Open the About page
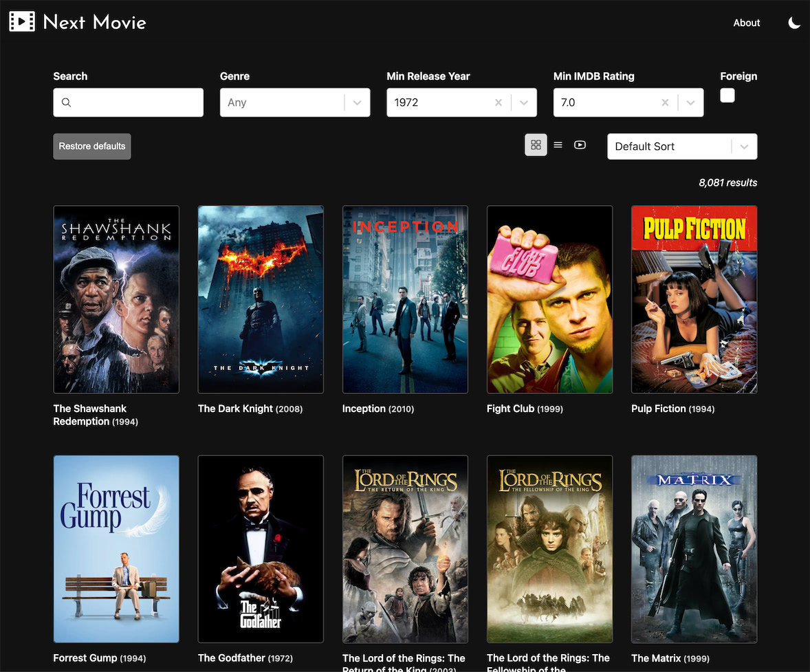810x672 pixels. click(747, 23)
